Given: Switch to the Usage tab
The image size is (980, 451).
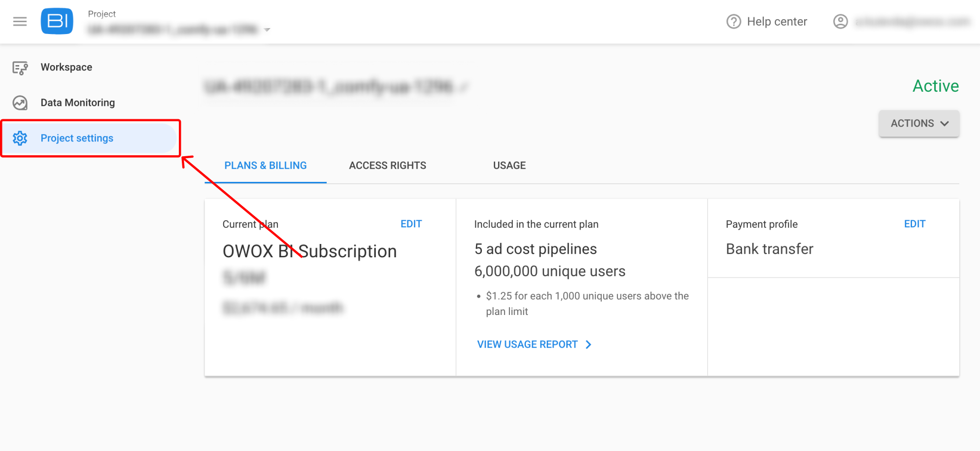Looking at the screenshot, I should click(x=509, y=166).
